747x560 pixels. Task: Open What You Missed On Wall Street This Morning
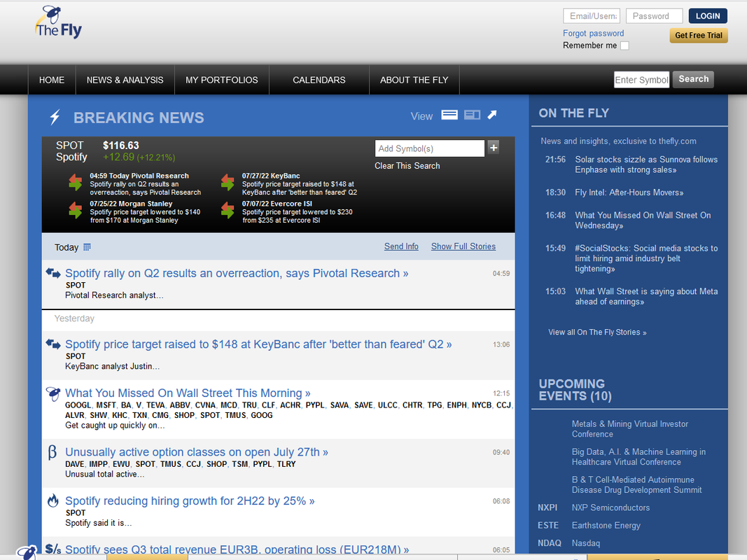pyautogui.click(x=188, y=393)
